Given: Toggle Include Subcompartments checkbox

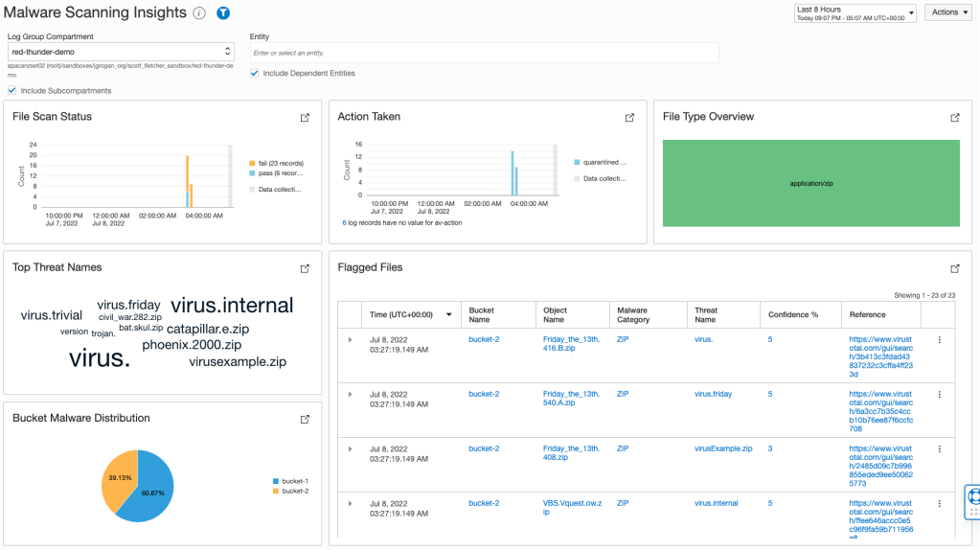Looking at the screenshot, I should click(x=11, y=90).
